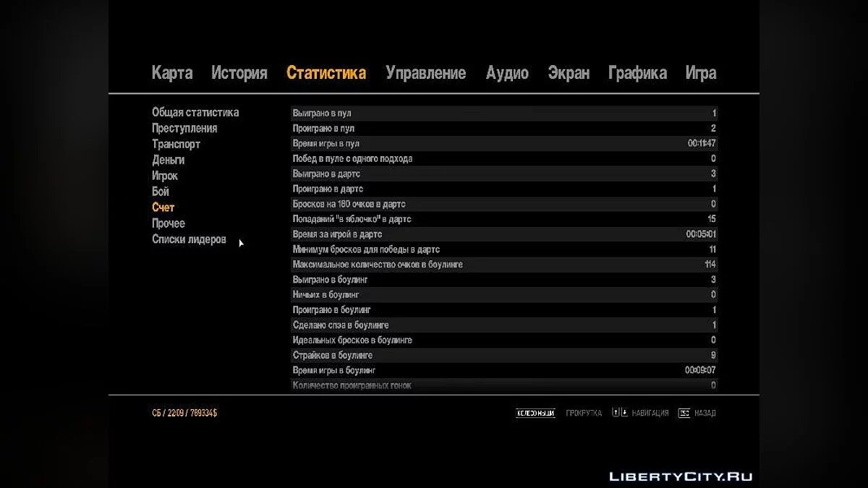Select the Выиграно в боулинг row

click(x=503, y=280)
